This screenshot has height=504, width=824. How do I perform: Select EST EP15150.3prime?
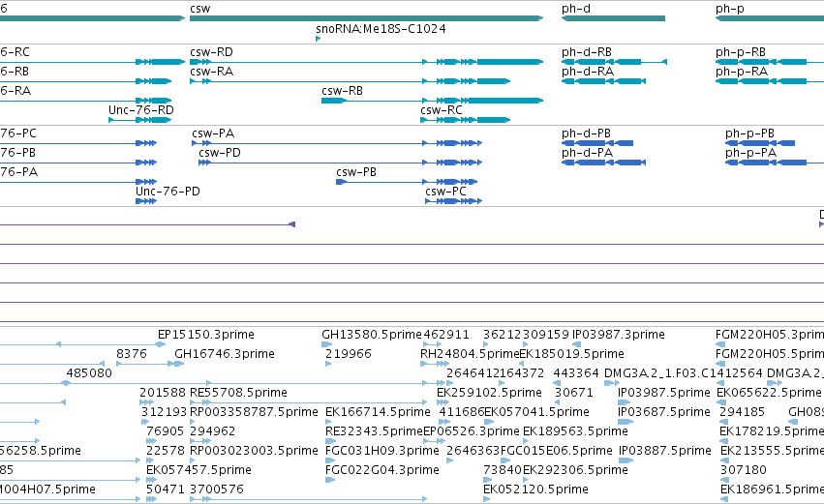(x=206, y=335)
